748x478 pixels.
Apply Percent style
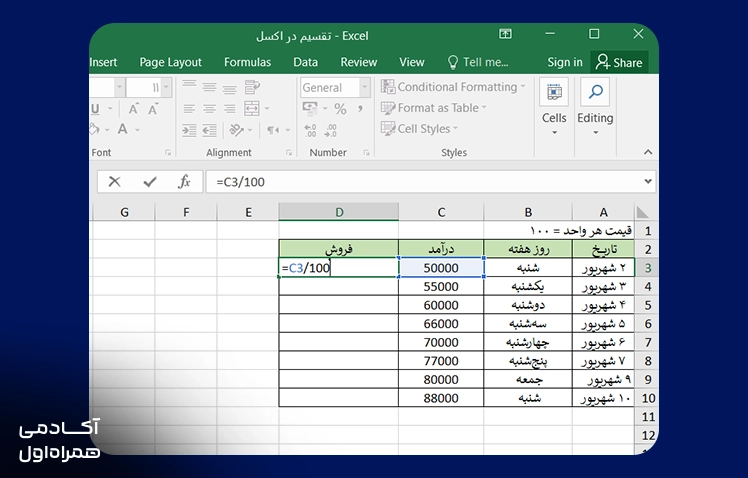(340, 109)
